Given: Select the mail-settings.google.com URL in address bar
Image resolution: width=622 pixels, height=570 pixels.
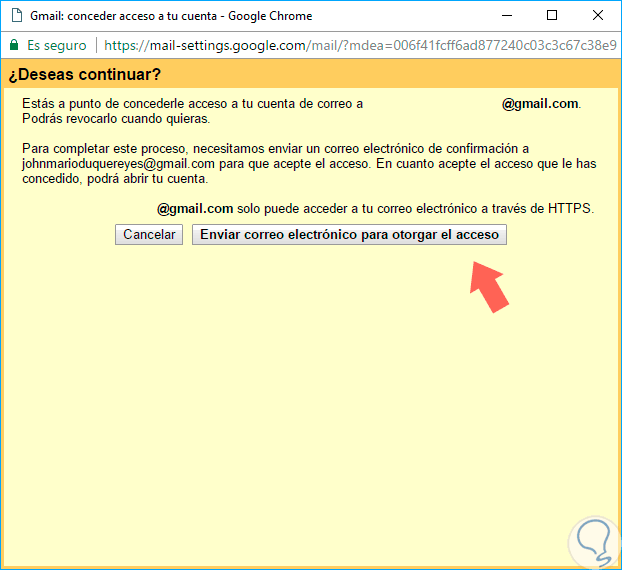Looking at the screenshot, I should [360, 45].
